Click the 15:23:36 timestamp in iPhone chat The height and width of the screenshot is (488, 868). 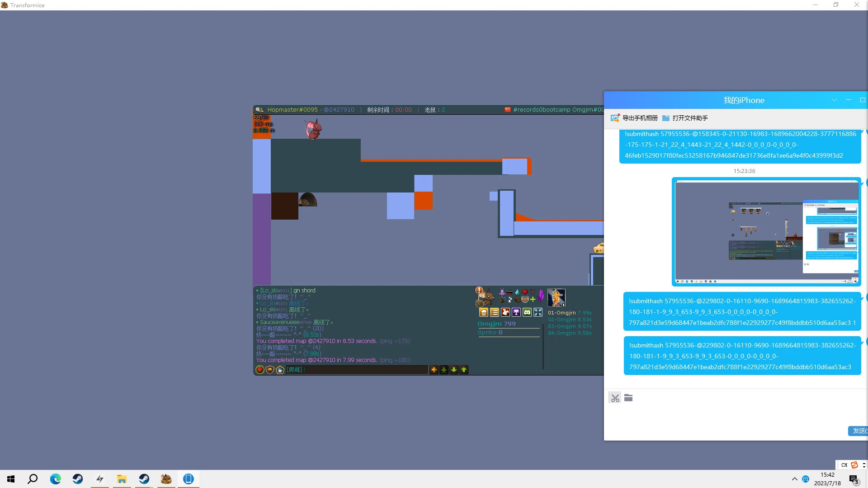pos(744,171)
